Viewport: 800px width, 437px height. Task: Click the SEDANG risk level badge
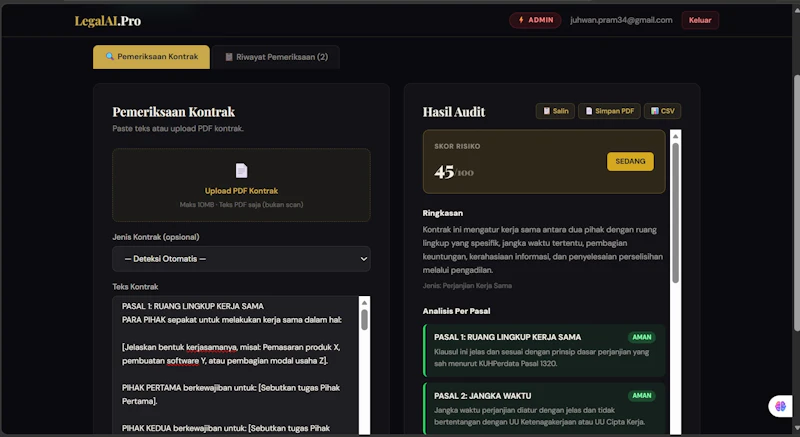coord(630,161)
